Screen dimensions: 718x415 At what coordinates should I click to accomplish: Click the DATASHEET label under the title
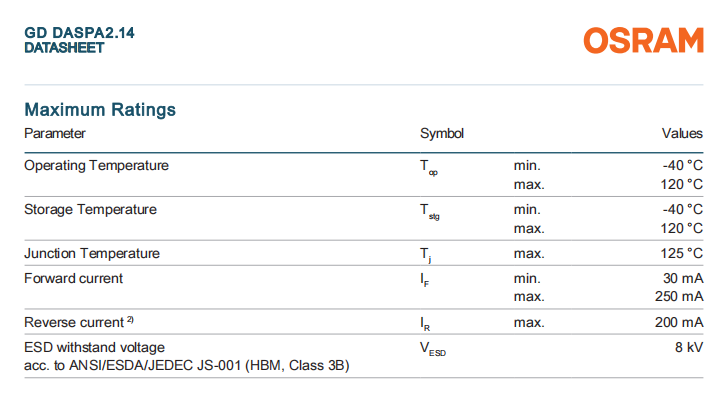(64, 48)
